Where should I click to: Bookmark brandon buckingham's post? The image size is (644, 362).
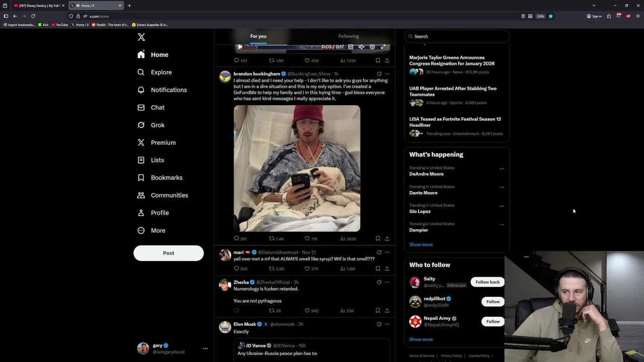click(x=378, y=239)
